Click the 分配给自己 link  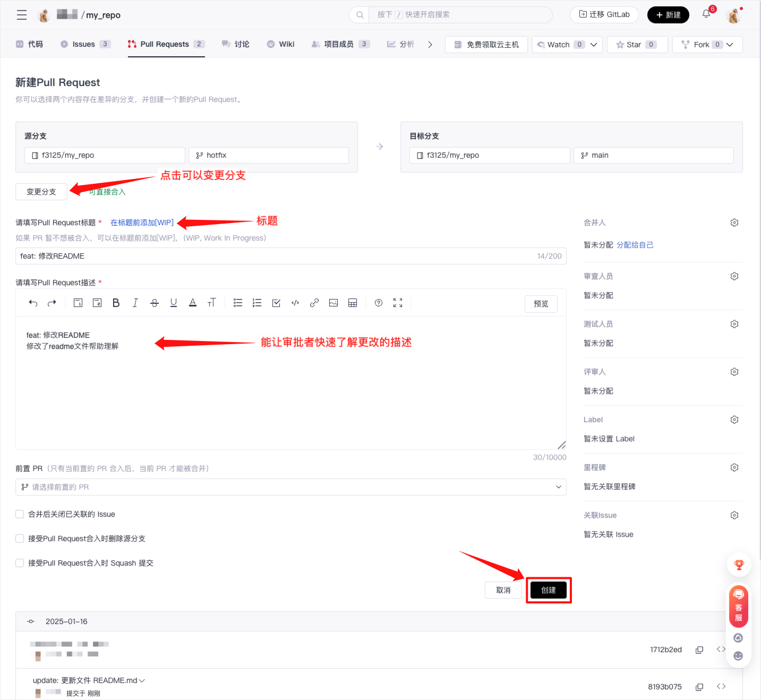[x=635, y=245]
